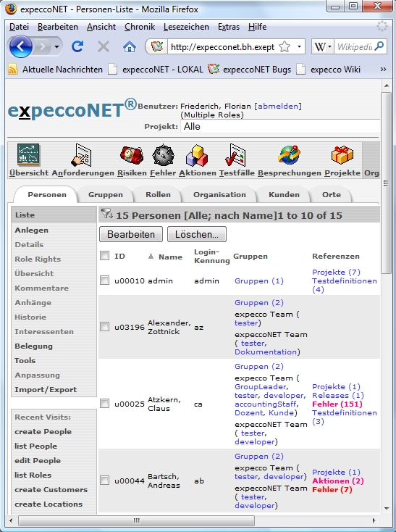This screenshot has height=532, width=396.
Task: Click the stop loading X icon
Action: click(104, 46)
